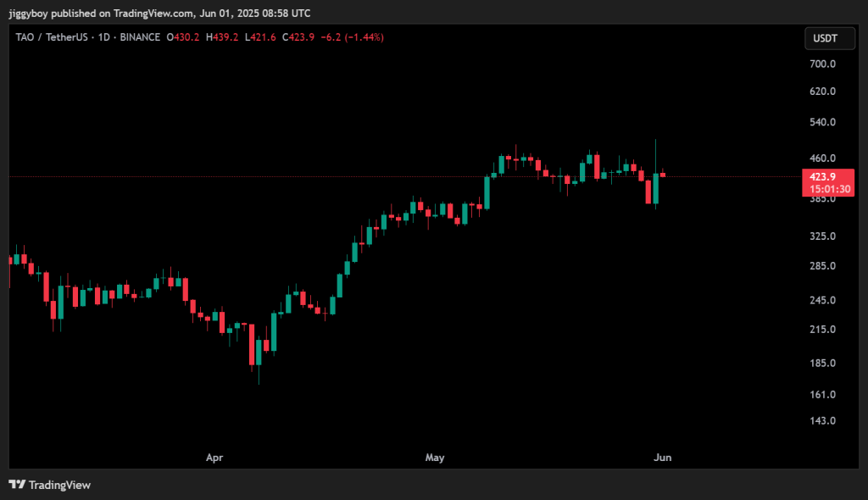This screenshot has width=868, height=500.
Task: Click the 215.0 price axis label
Action: click(822, 330)
